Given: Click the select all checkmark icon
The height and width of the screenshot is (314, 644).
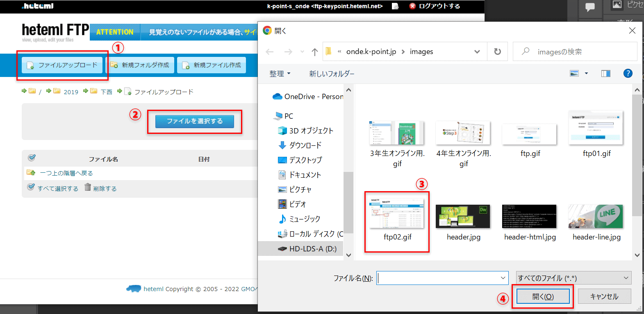Looking at the screenshot, I should (31, 187).
